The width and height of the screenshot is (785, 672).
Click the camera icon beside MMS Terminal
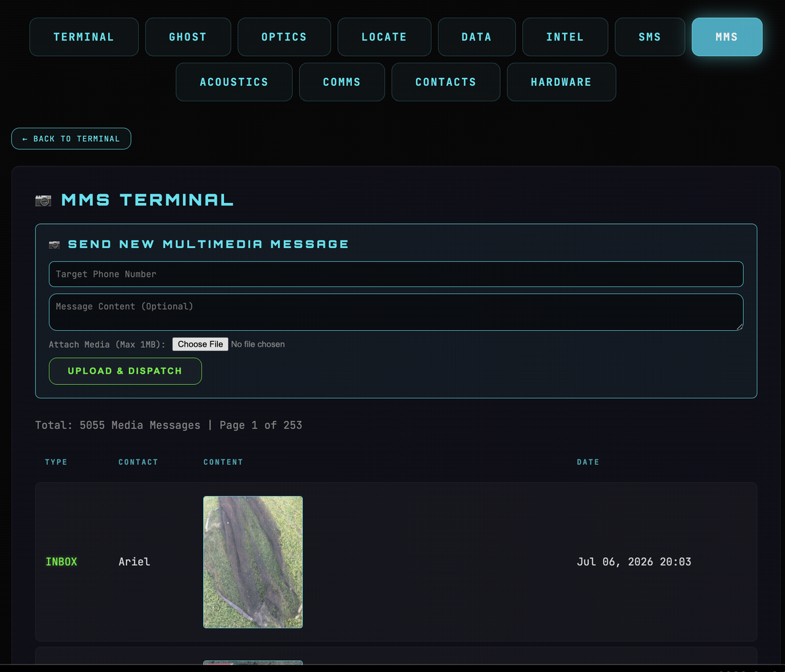(x=44, y=200)
